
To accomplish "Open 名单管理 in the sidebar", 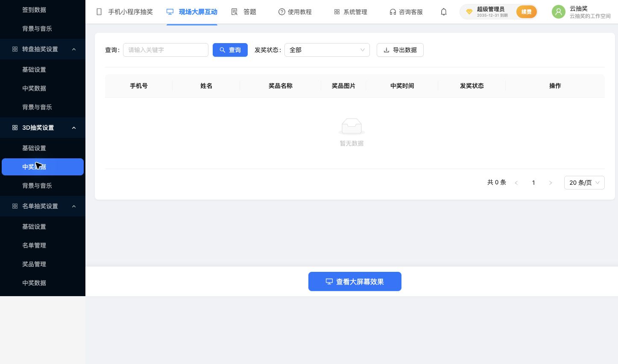I will click(x=34, y=245).
